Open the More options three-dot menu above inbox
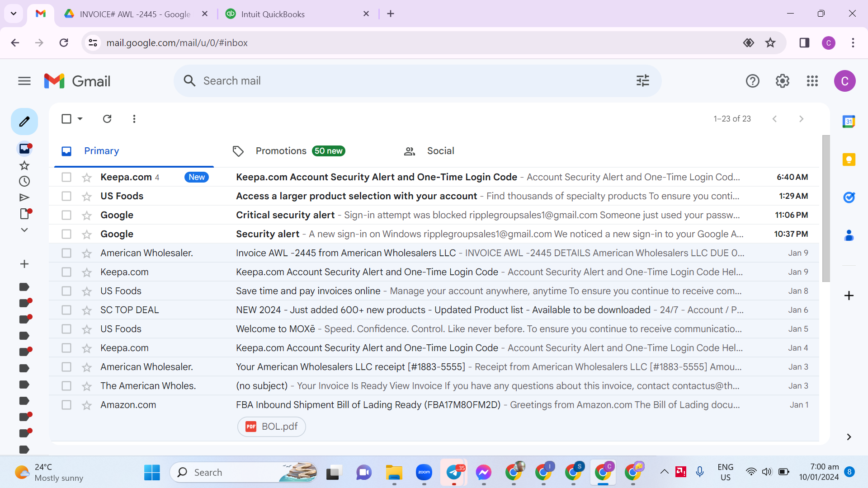This screenshot has width=868, height=488. click(134, 119)
